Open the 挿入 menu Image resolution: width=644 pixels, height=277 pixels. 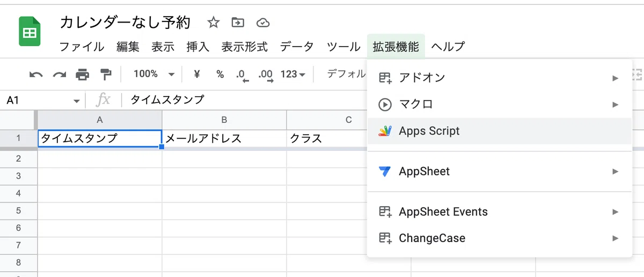197,47
